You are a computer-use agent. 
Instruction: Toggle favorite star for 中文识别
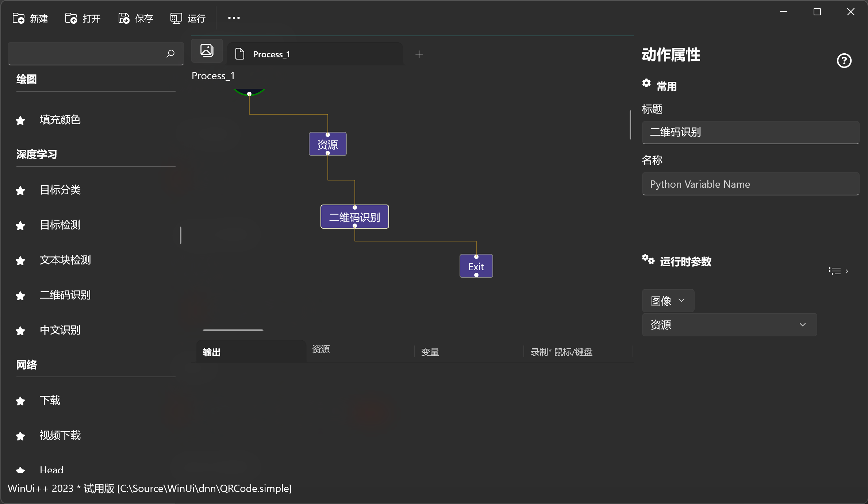[x=20, y=331]
